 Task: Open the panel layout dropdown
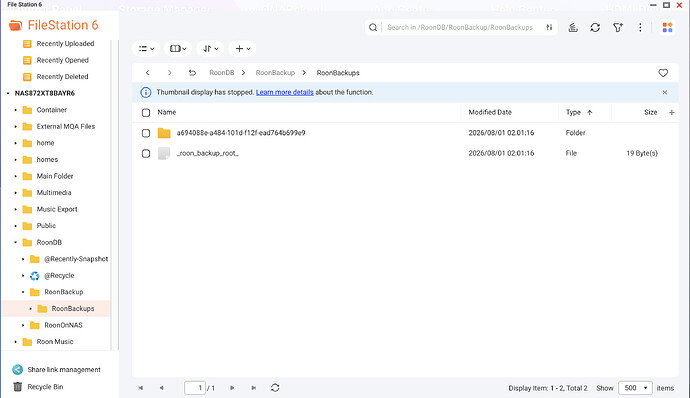tap(178, 49)
